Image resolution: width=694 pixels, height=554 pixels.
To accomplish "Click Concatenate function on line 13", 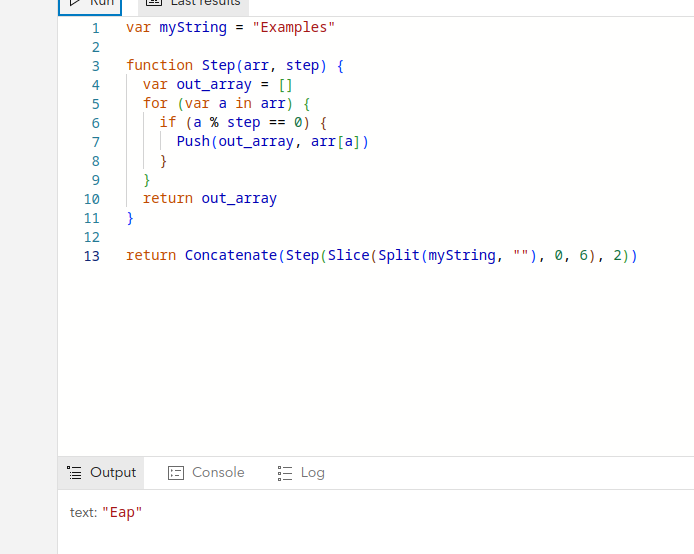I will pos(231,255).
